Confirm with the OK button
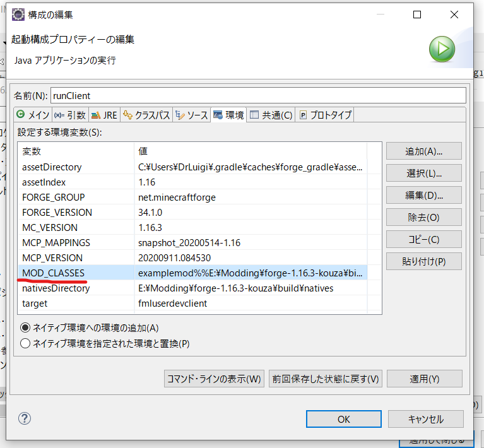This screenshot has width=484, height=448. click(x=343, y=419)
